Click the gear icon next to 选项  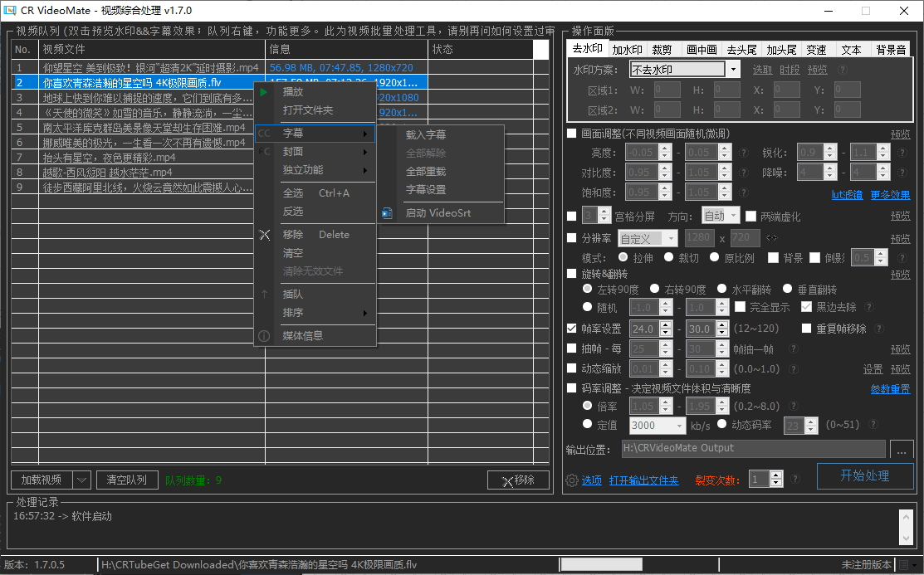coord(571,480)
